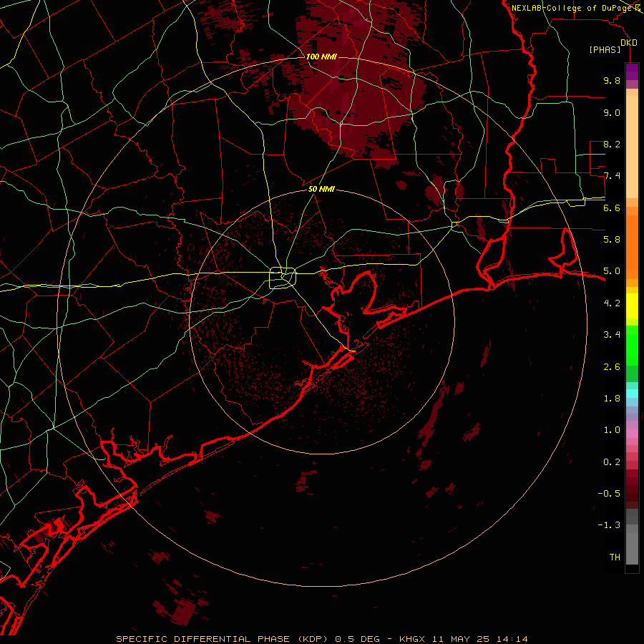The width and height of the screenshot is (644, 644).
Task: Click the 9.8 value on the color scale
Action: [612, 80]
